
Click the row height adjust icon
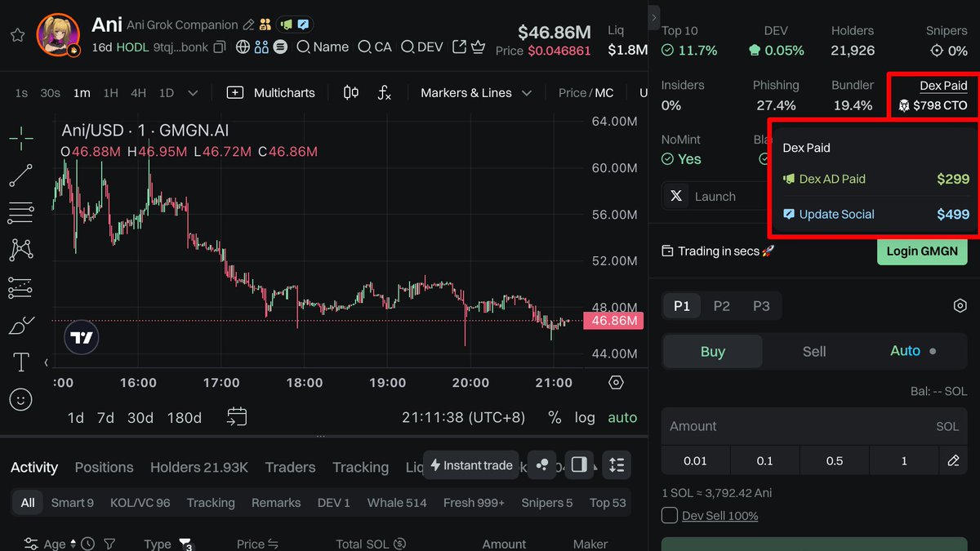[617, 465]
